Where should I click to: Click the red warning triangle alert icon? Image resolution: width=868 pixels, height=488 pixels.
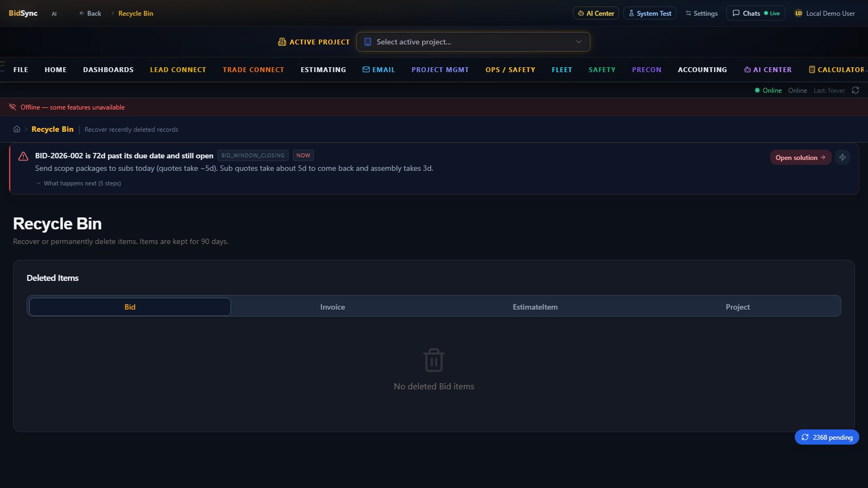coord(23,156)
